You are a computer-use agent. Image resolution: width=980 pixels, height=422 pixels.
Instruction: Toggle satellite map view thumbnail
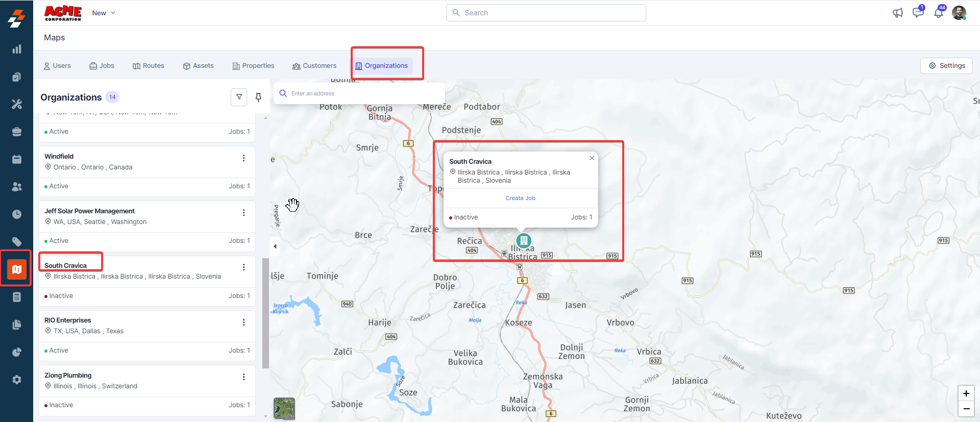(x=284, y=408)
